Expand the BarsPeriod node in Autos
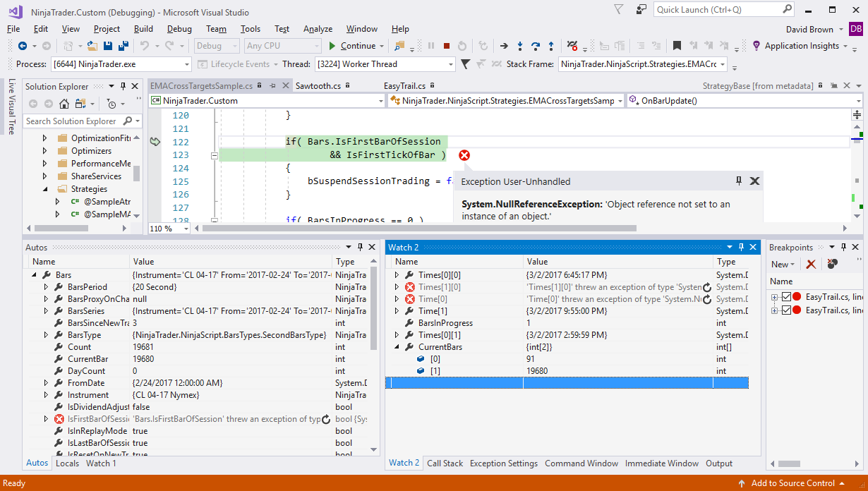868x491 pixels. [x=47, y=287]
